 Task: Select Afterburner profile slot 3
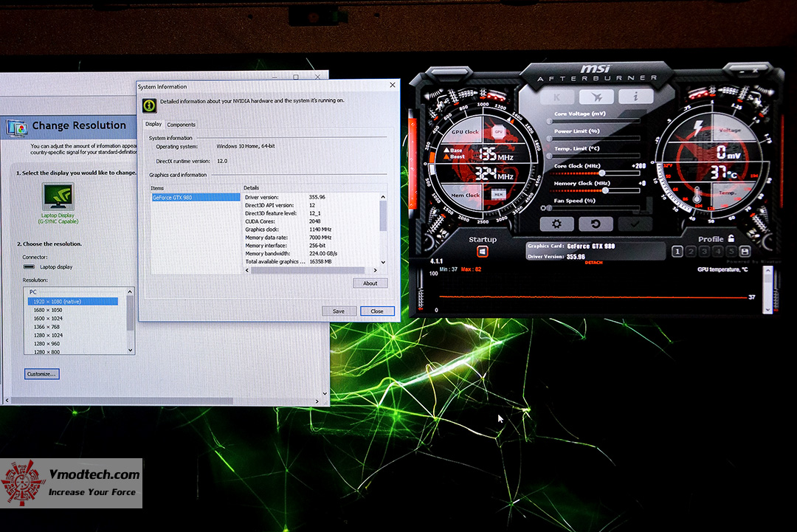704,251
